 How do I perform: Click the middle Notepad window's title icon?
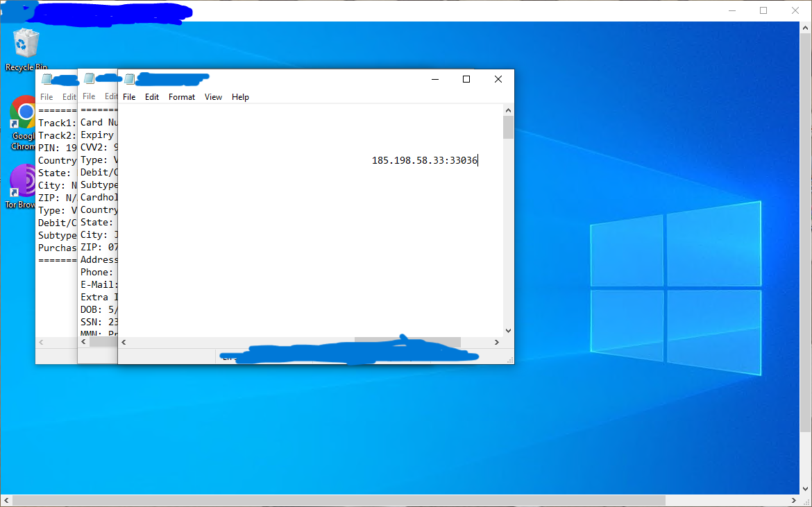89,78
